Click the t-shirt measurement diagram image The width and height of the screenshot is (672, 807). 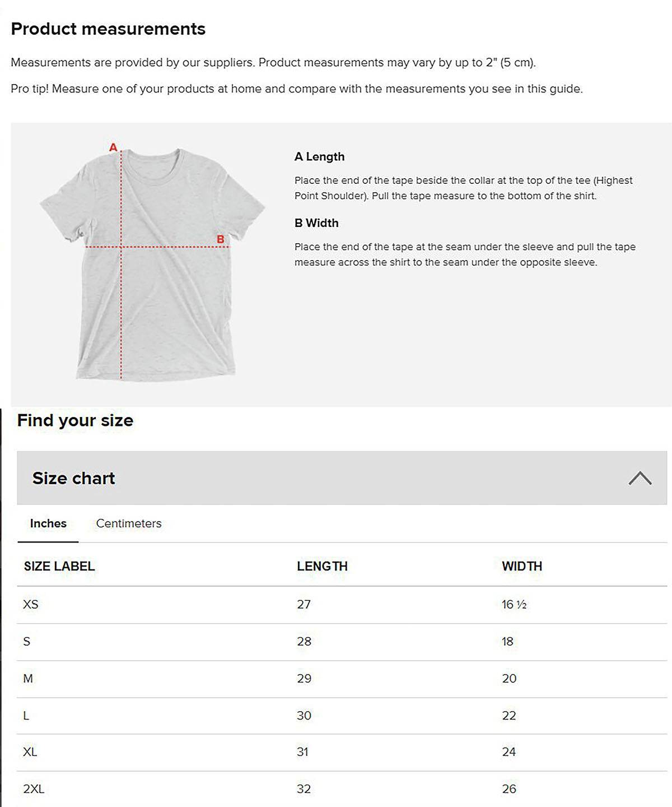152,265
